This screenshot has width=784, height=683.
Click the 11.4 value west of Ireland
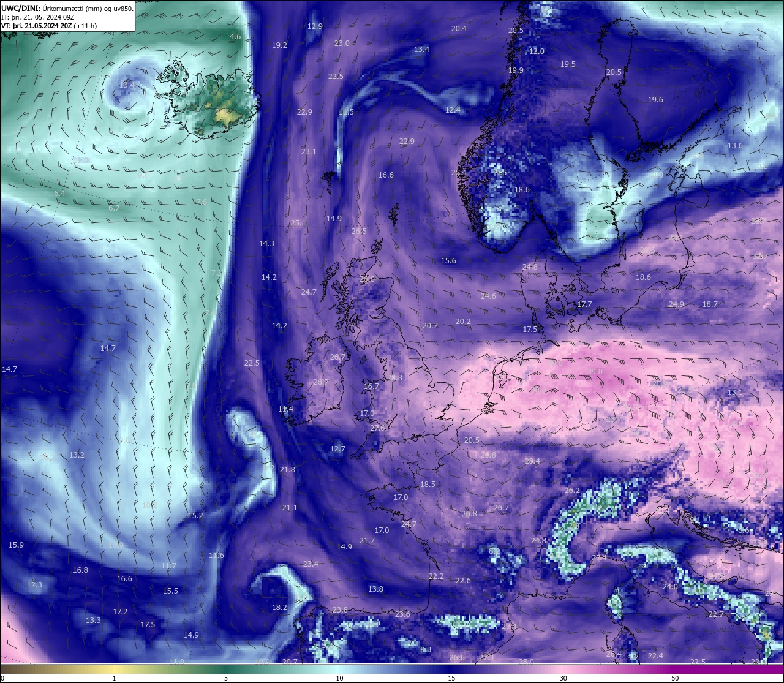(285, 409)
